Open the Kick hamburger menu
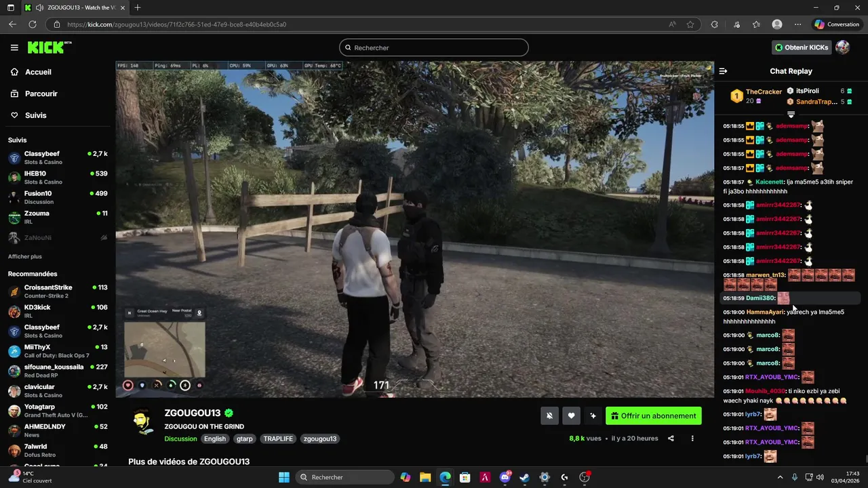The image size is (868, 488). [x=14, y=47]
